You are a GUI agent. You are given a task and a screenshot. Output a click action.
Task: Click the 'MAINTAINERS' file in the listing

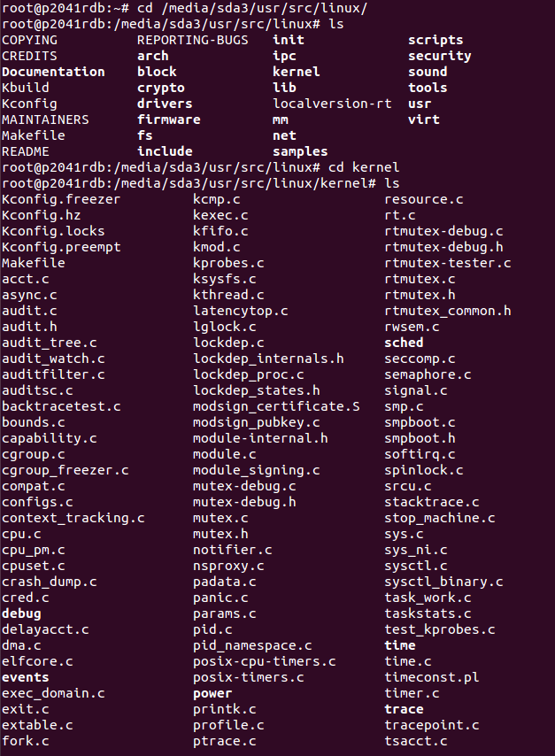(x=45, y=120)
